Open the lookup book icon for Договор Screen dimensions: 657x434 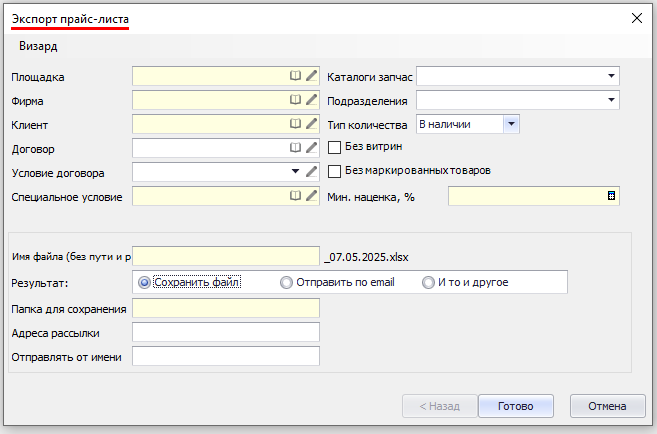[x=295, y=148]
